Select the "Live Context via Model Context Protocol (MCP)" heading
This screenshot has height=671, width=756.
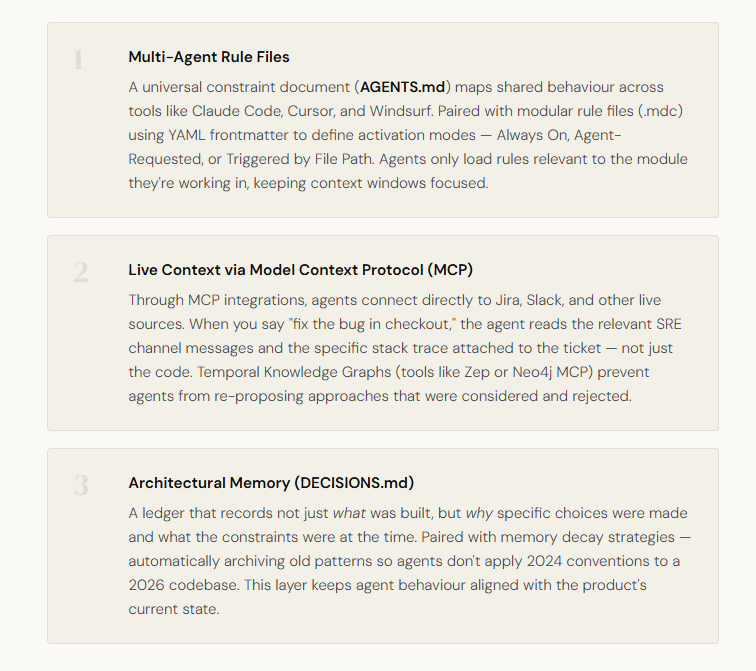[x=300, y=270]
